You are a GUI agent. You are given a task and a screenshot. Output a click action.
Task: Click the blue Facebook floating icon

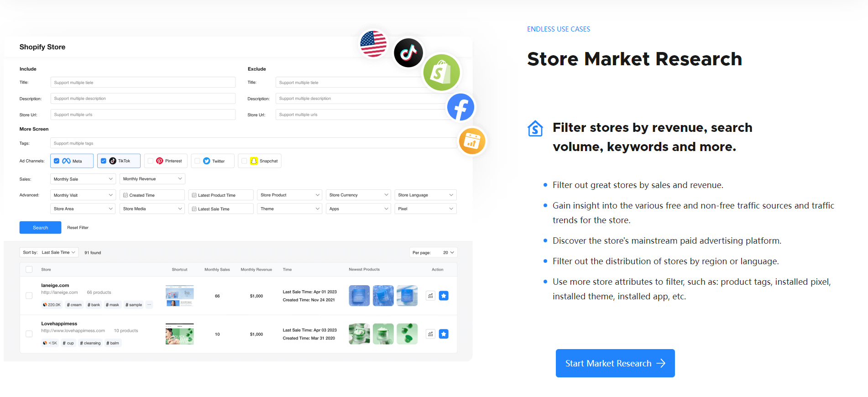point(460,107)
